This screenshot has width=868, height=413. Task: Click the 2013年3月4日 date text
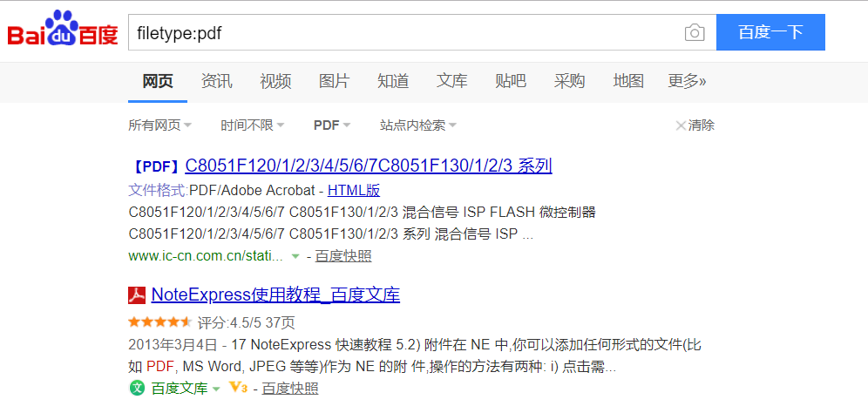(x=173, y=344)
